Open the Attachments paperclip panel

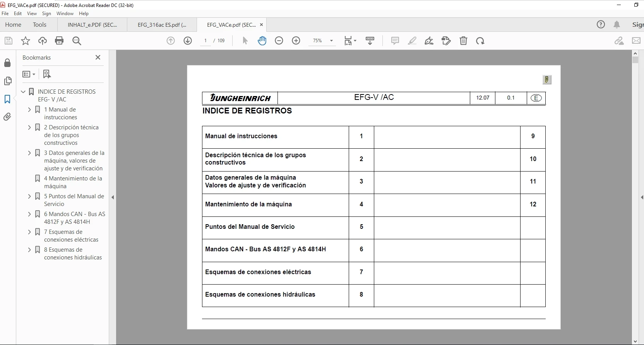point(7,117)
